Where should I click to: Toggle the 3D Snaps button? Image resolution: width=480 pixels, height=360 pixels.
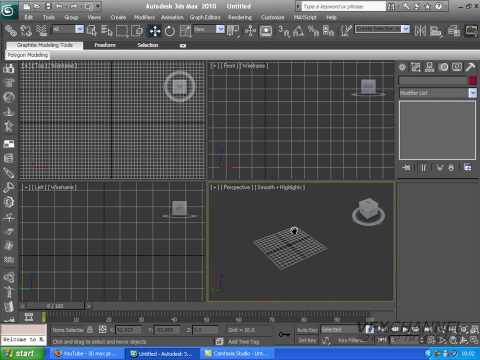point(284,31)
